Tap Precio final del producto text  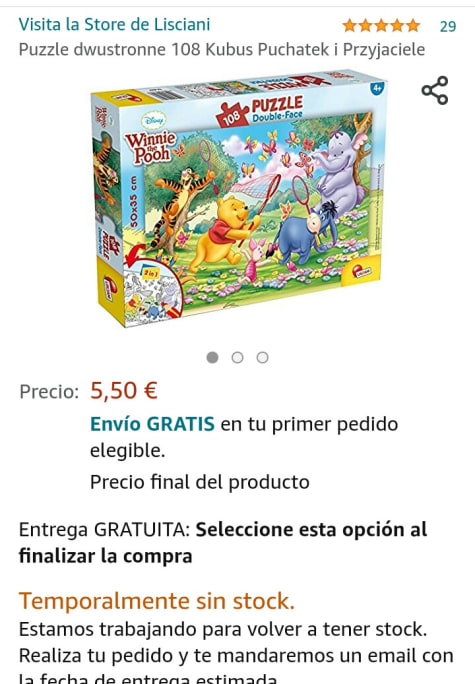200,482
